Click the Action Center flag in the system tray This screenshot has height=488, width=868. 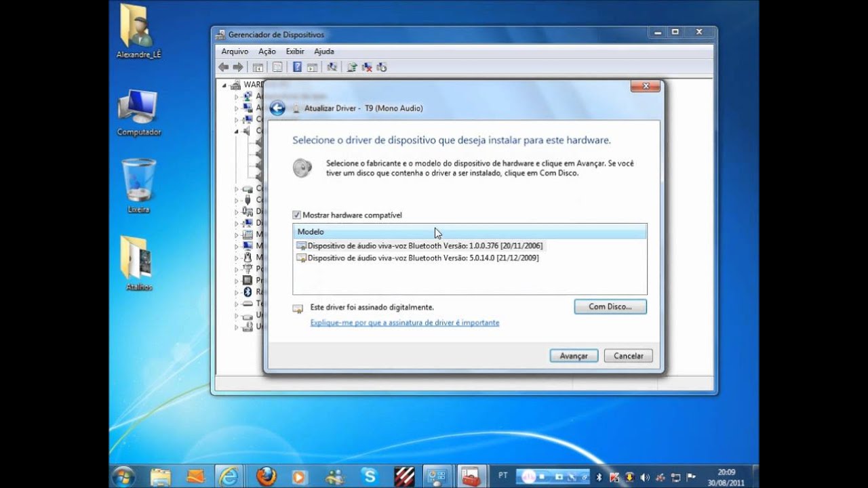pos(691,476)
